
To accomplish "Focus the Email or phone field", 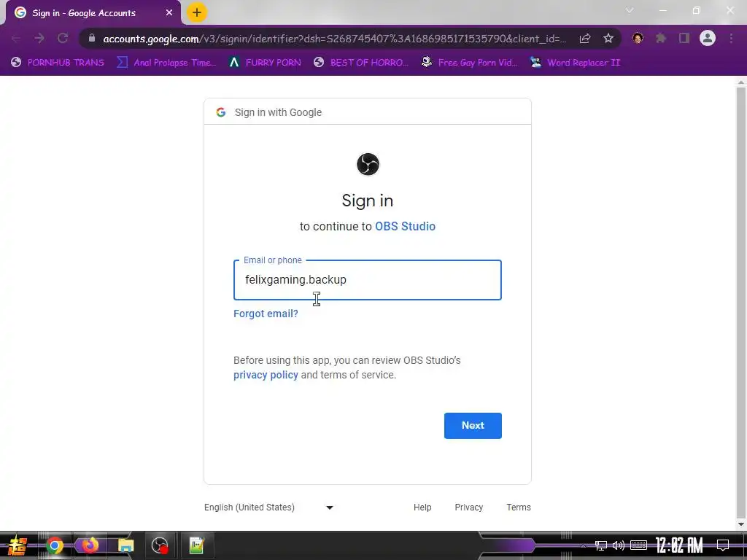I will click(368, 279).
